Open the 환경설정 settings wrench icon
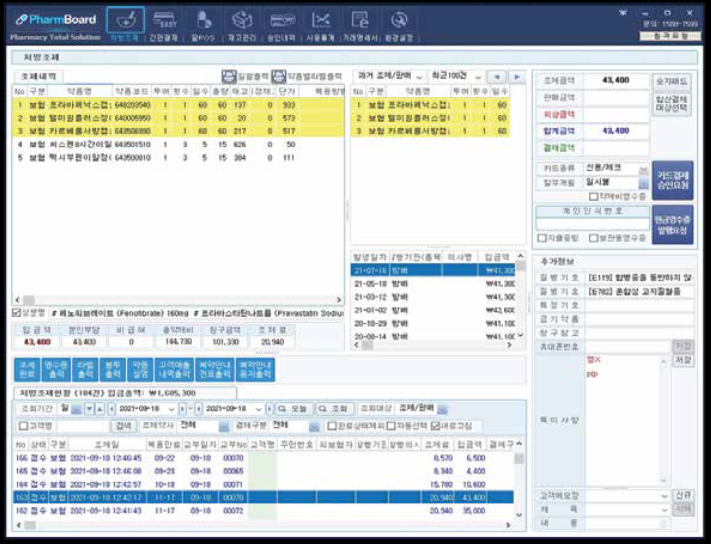This screenshot has height=544, width=711. click(399, 20)
